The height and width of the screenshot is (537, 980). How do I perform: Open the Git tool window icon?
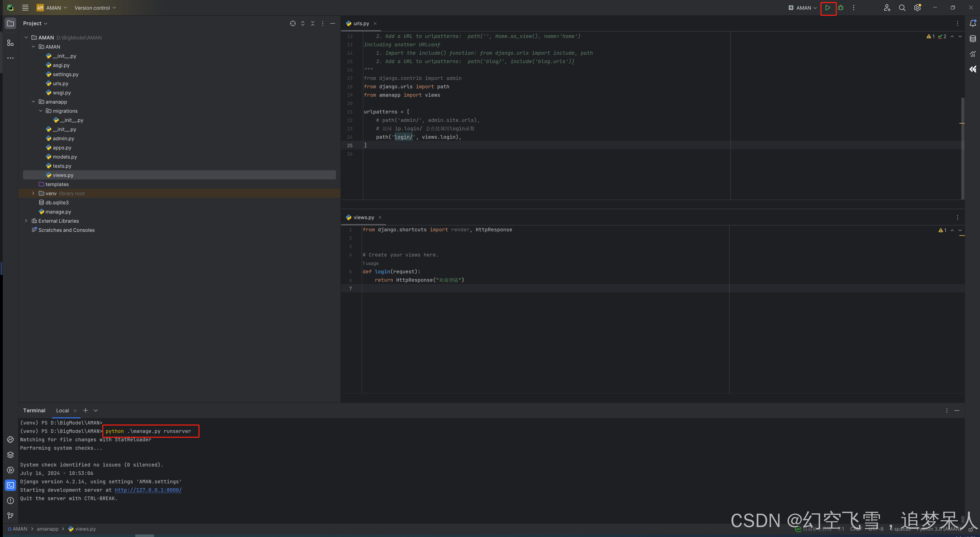(x=10, y=516)
